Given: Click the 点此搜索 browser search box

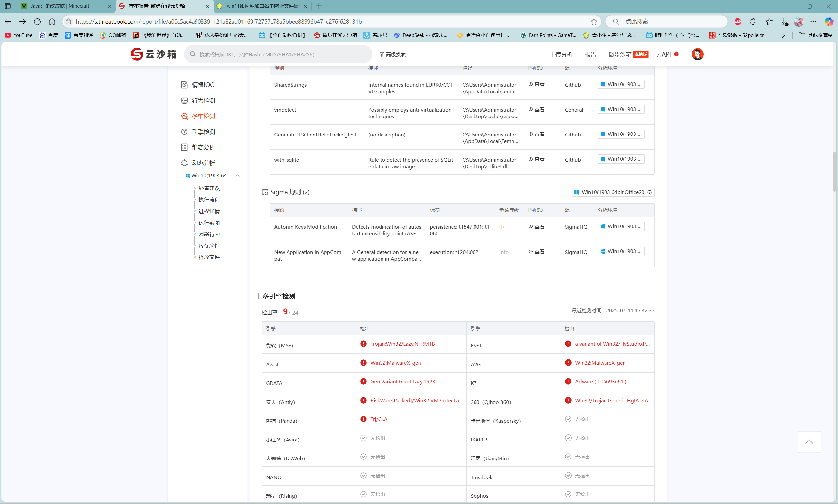Looking at the screenshot, I should coord(666,21).
